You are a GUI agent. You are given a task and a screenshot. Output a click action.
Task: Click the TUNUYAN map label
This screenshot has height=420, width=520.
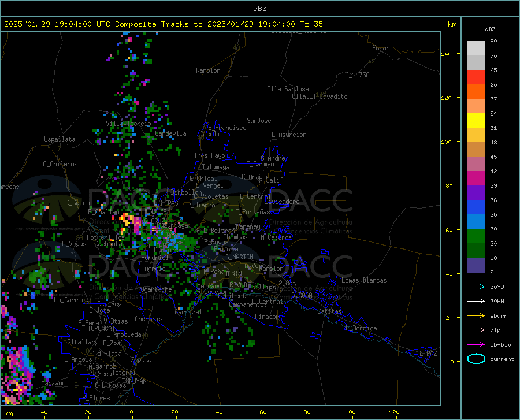(x=134, y=381)
